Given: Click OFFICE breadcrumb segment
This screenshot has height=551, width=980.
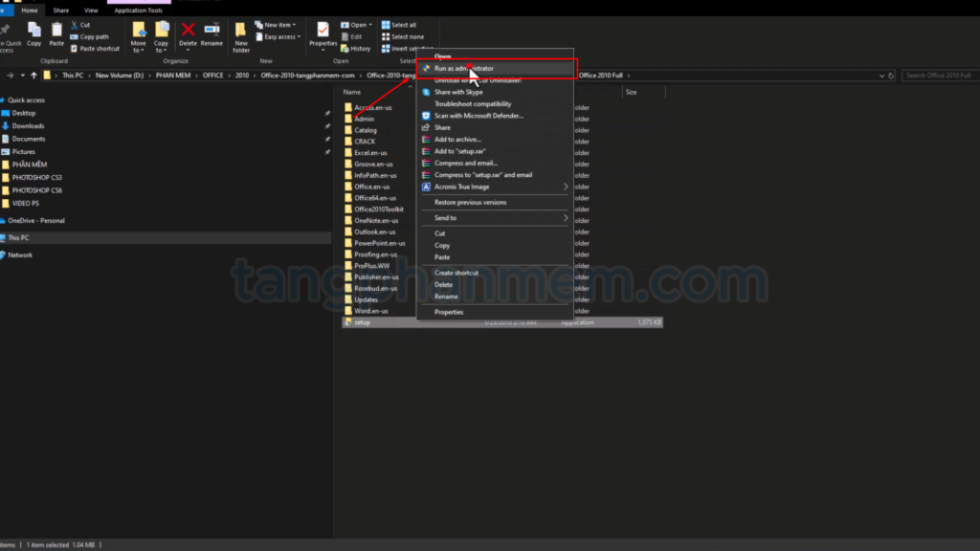Looking at the screenshot, I should (x=212, y=76).
